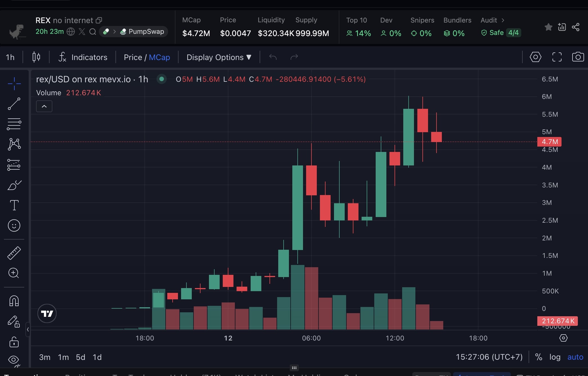Screen dimensions: 588x376
Task: Open the emoji icons tool
Action: (14, 225)
